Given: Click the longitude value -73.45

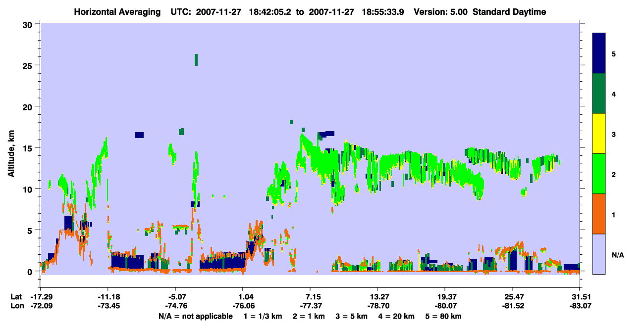Looking at the screenshot, I should 108,306.
